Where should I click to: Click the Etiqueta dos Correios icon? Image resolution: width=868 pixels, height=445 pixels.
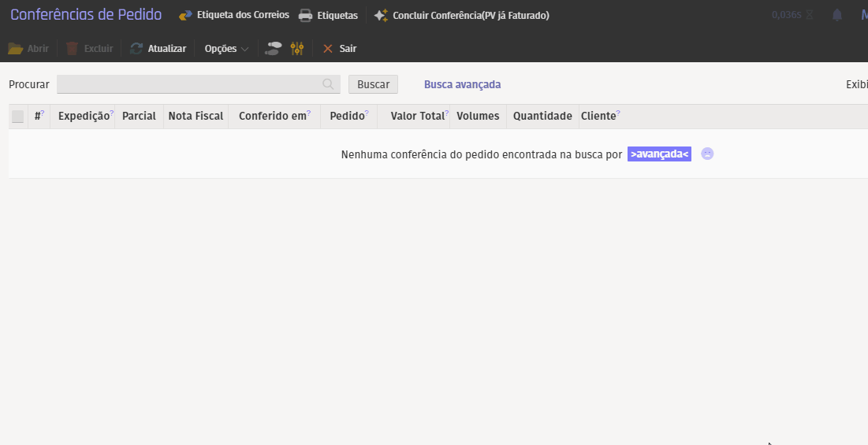[x=185, y=15]
